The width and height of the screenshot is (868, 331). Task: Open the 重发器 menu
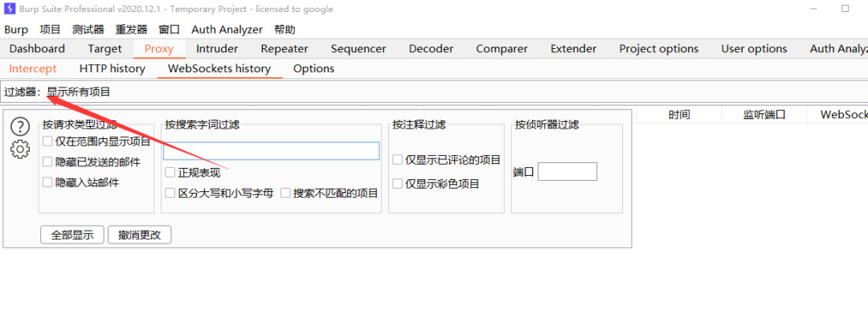coord(131,30)
